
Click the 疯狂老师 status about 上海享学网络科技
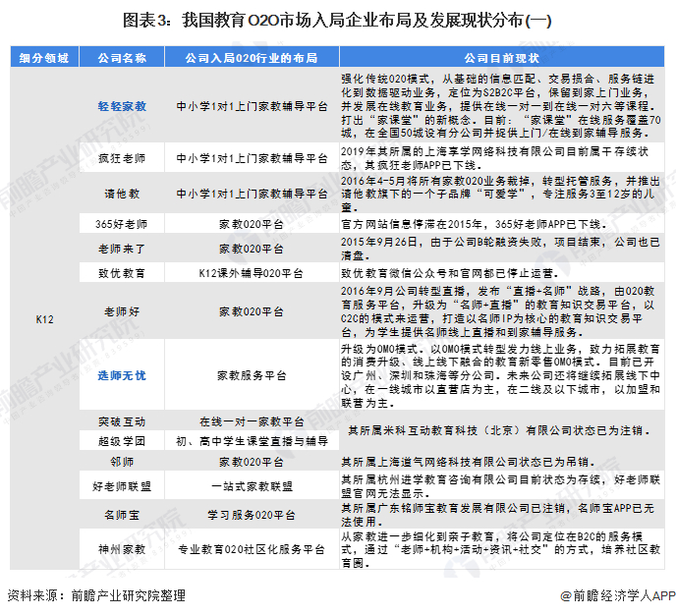coord(495,158)
